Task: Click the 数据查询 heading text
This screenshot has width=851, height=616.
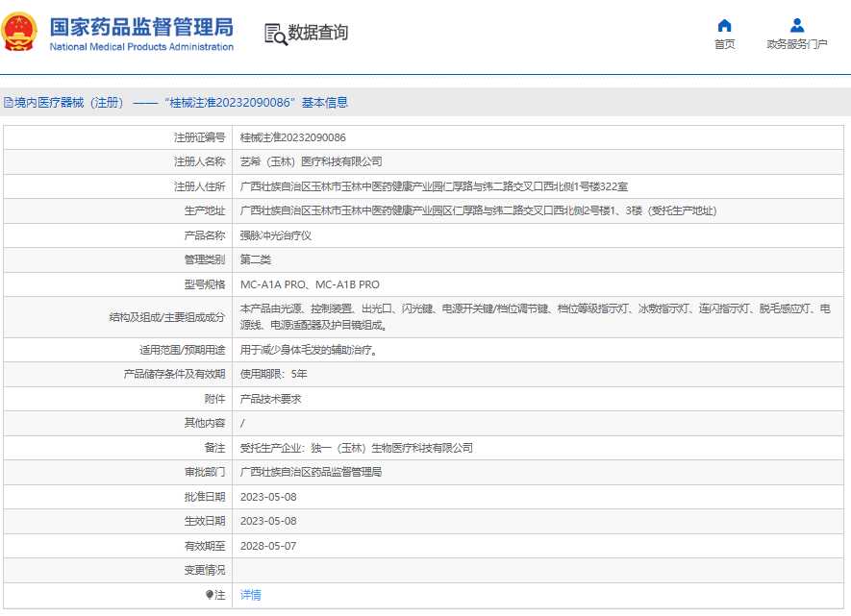Action: (318, 33)
